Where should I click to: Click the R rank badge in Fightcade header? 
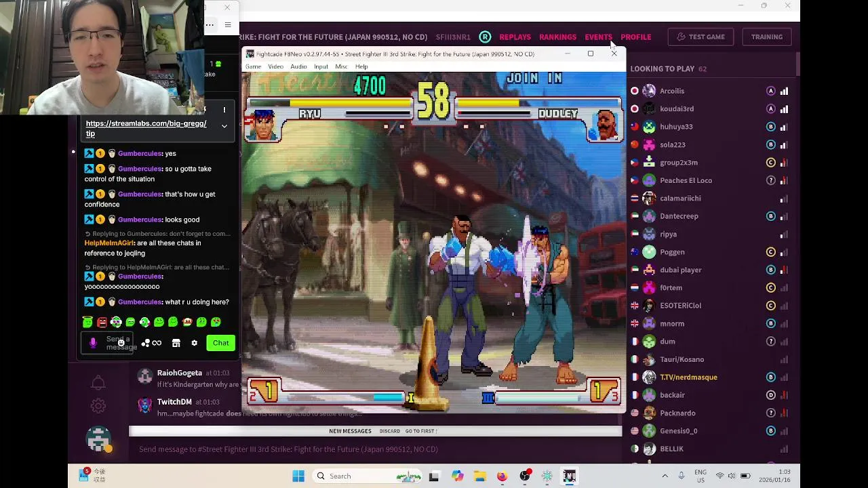pyautogui.click(x=485, y=37)
